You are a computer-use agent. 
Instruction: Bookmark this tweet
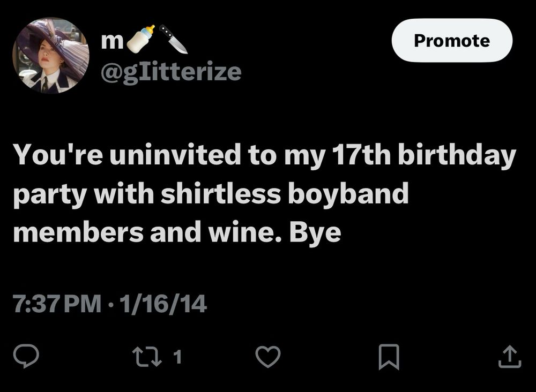[389, 357]
